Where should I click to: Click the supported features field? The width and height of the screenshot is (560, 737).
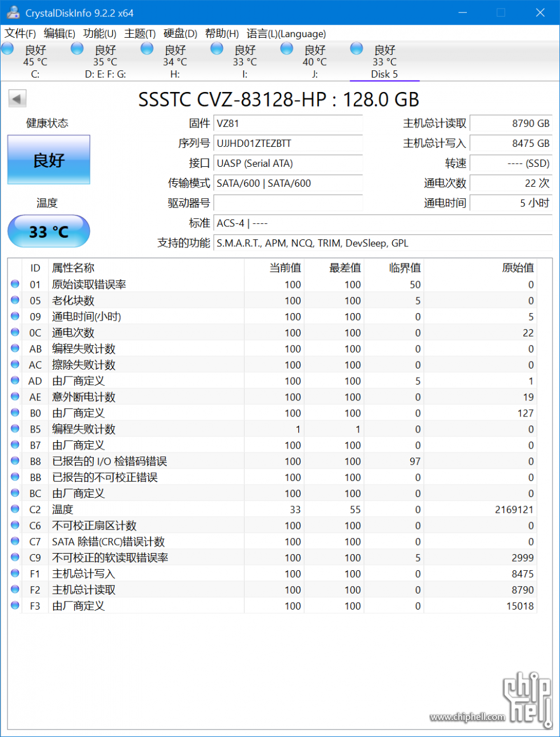coord(383,243)
